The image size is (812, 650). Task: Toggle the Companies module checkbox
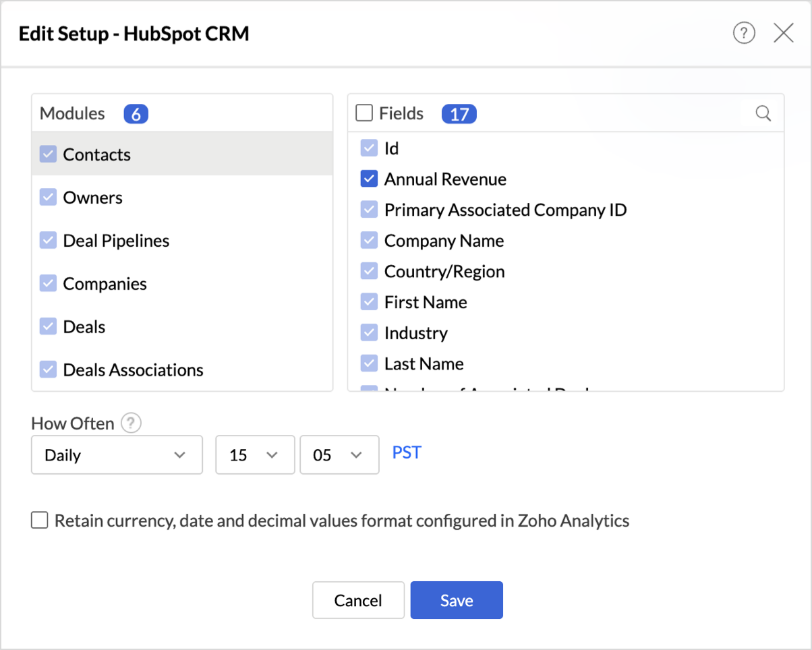coord(48,284)
